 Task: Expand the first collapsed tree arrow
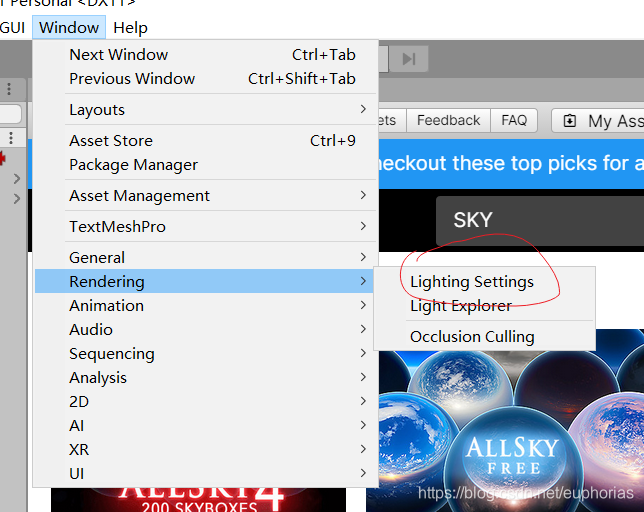pyautogui.click(x=16, y=179)
